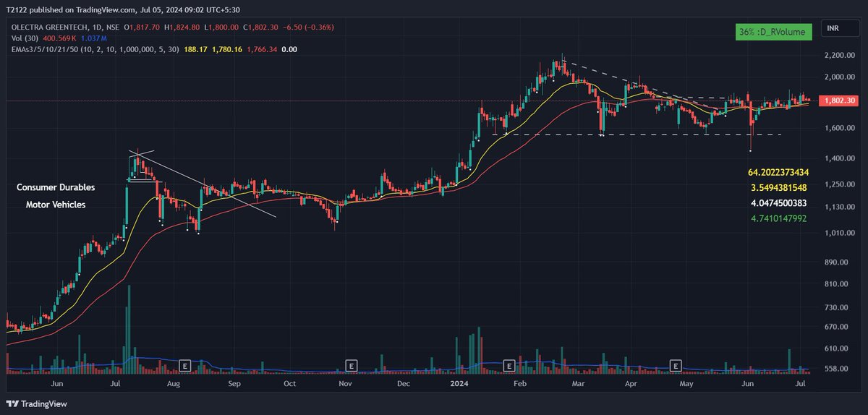This screenshot has height=415, width=868.
Task: Click the Motor Vehicles annotation text
Action: point(56,205)
